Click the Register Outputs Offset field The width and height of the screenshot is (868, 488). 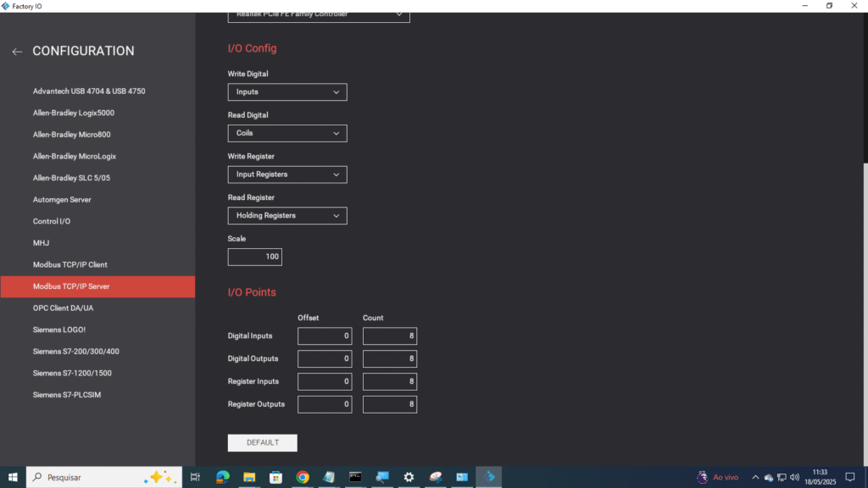click(325, 405)
